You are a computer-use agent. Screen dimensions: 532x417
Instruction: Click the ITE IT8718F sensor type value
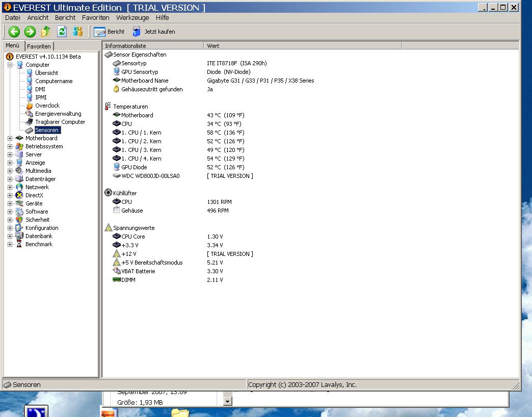[237, 63]
